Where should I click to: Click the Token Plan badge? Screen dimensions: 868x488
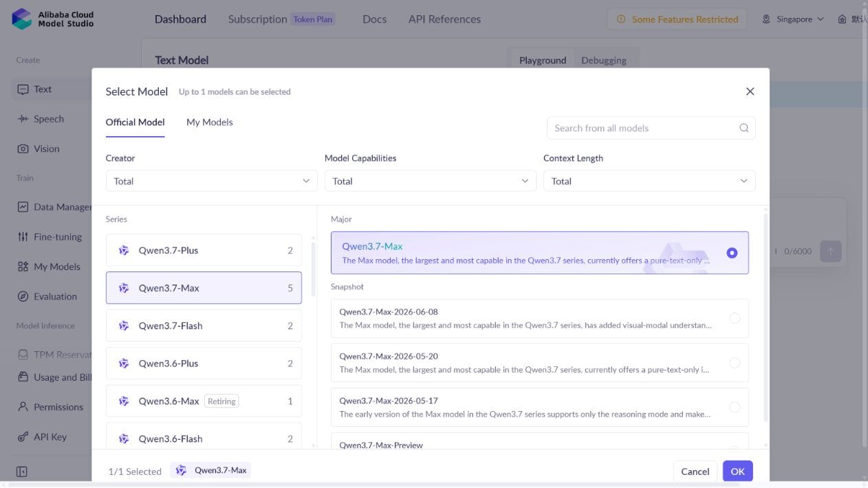(x=313, y=19)
